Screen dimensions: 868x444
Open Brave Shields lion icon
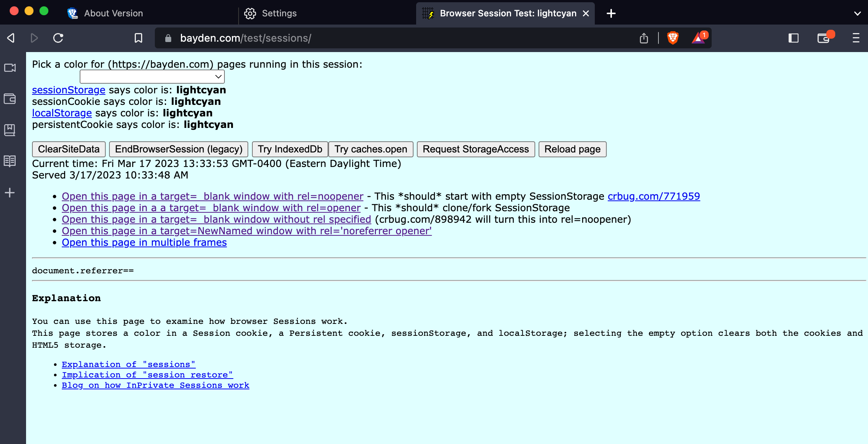click(x=673, y=38)
